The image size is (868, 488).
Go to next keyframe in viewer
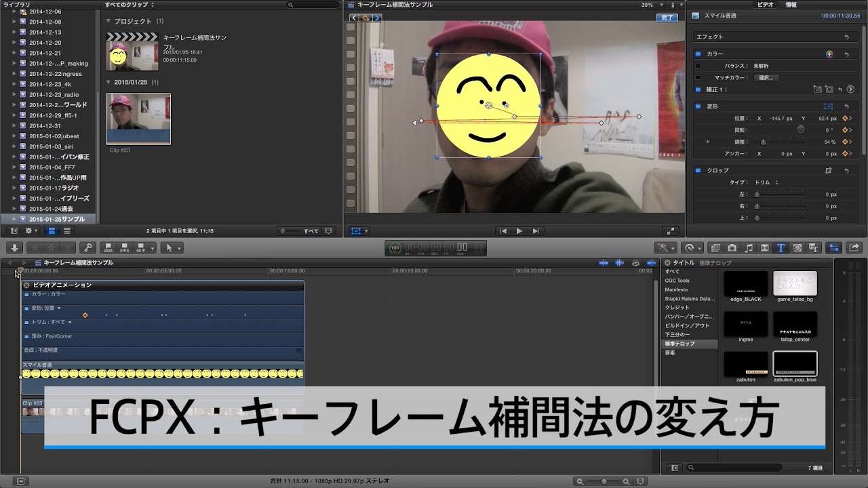[376, 18]
